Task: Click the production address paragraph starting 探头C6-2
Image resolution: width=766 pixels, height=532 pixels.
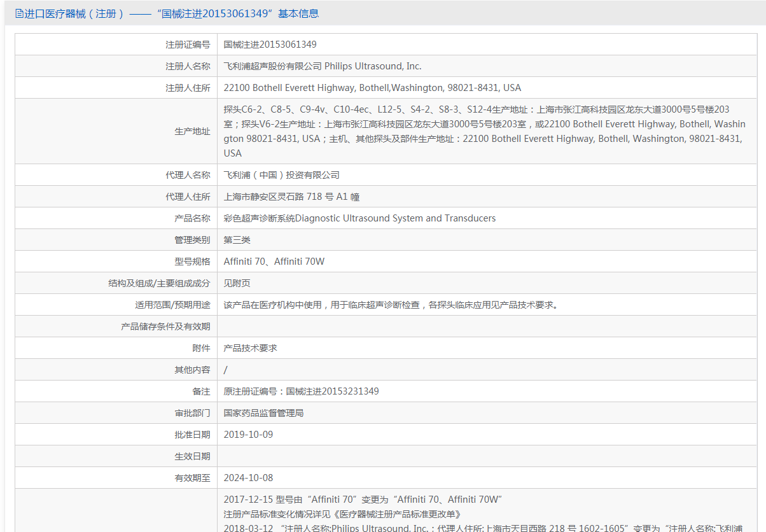Action: click(x=485, y=131)
